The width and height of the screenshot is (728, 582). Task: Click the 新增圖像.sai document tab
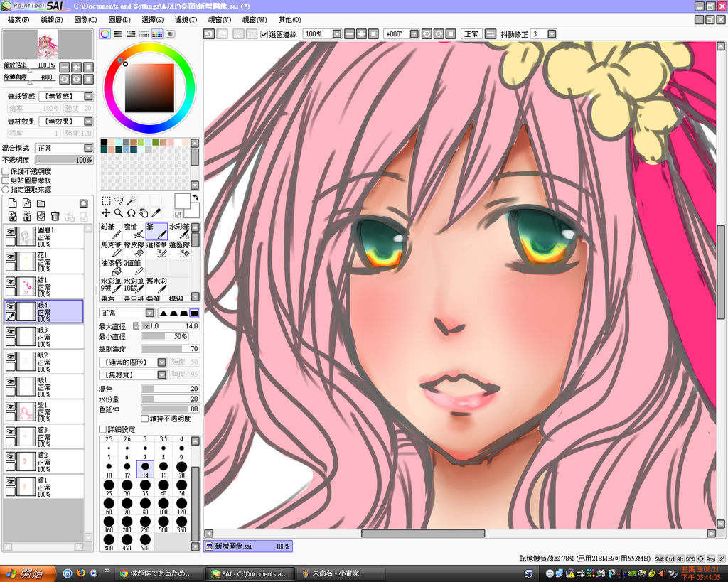[x=248, y=546]
